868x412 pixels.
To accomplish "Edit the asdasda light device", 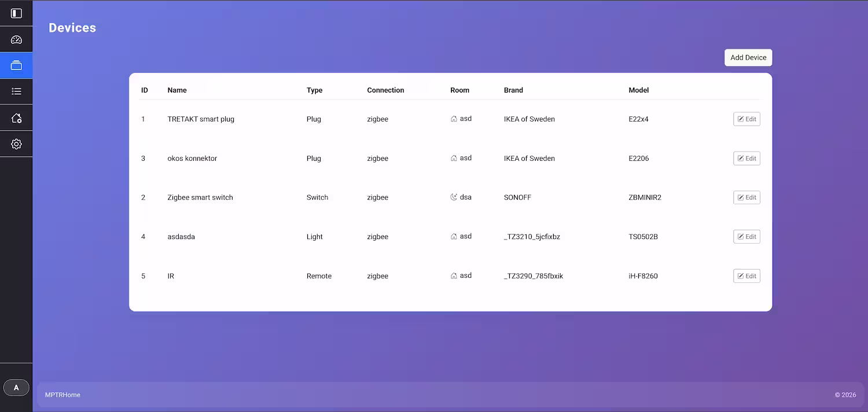I will 746,236.
